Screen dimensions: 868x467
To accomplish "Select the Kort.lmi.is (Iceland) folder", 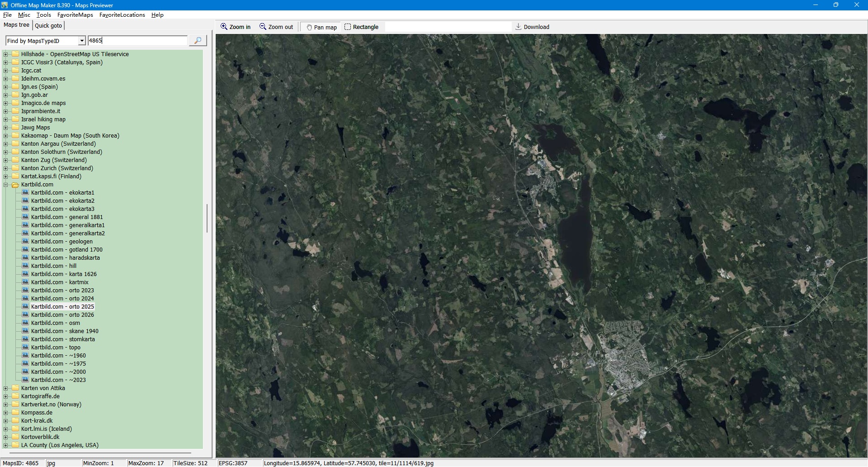I will (47, 429).
